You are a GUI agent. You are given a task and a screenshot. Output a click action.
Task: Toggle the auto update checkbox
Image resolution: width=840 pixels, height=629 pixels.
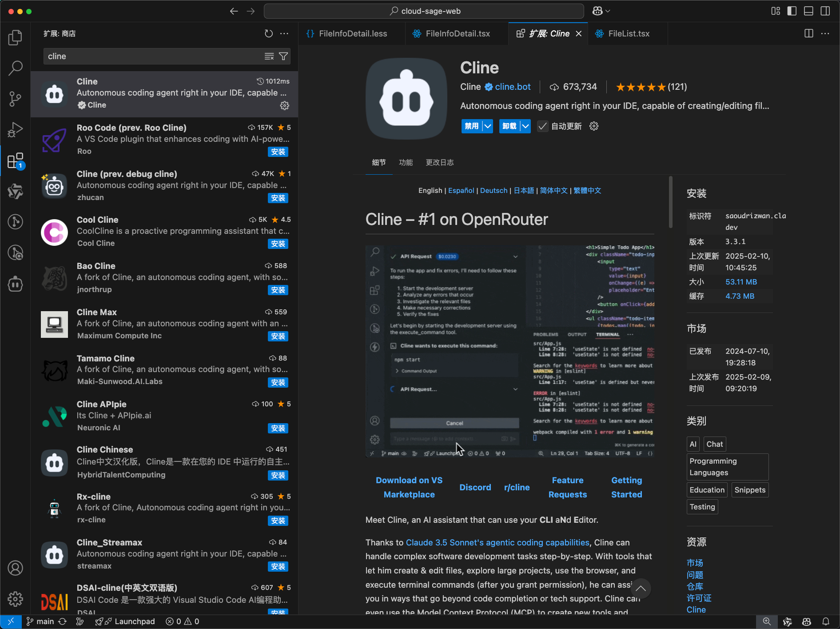pos(542,126)
